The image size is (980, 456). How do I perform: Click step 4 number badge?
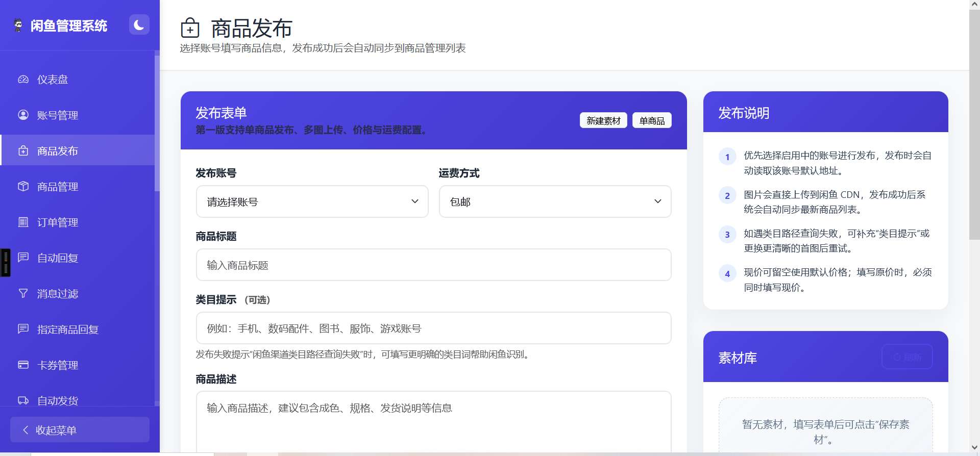[x=727, y=273]
